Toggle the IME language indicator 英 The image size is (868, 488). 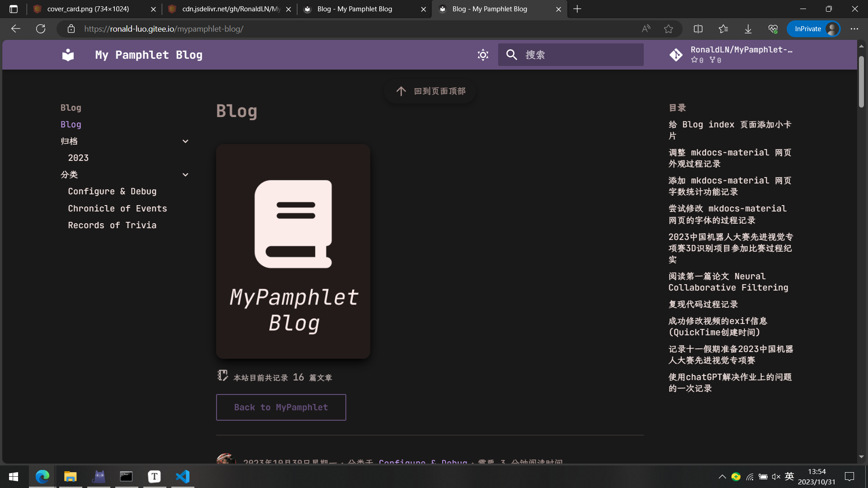tap(789, 476)
